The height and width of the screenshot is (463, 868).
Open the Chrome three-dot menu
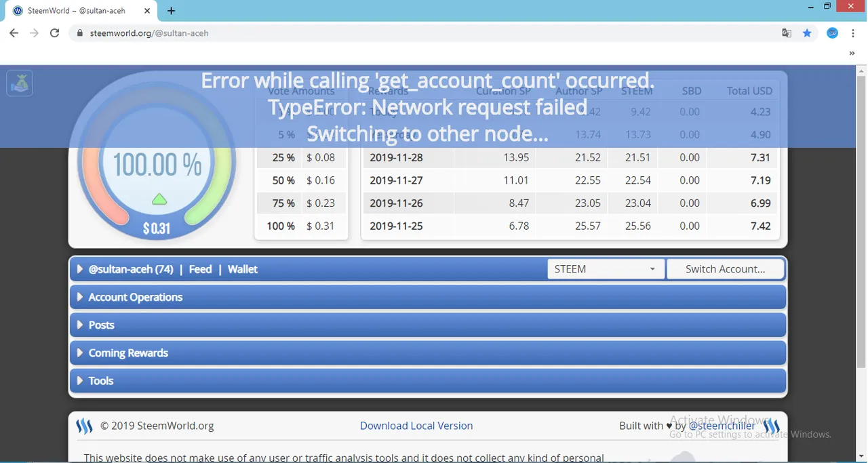click(x=852, y=33)
